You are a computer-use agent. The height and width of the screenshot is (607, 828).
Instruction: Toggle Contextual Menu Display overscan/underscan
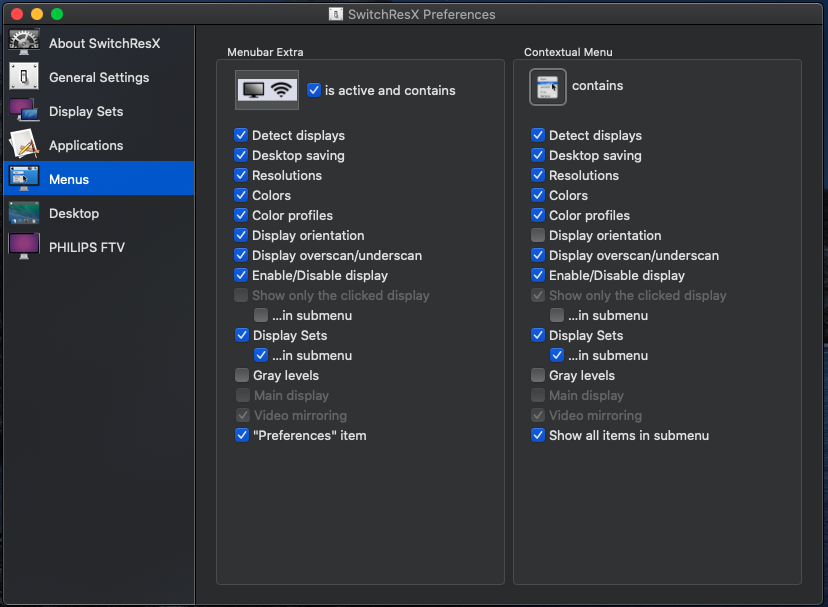[538, 255]
